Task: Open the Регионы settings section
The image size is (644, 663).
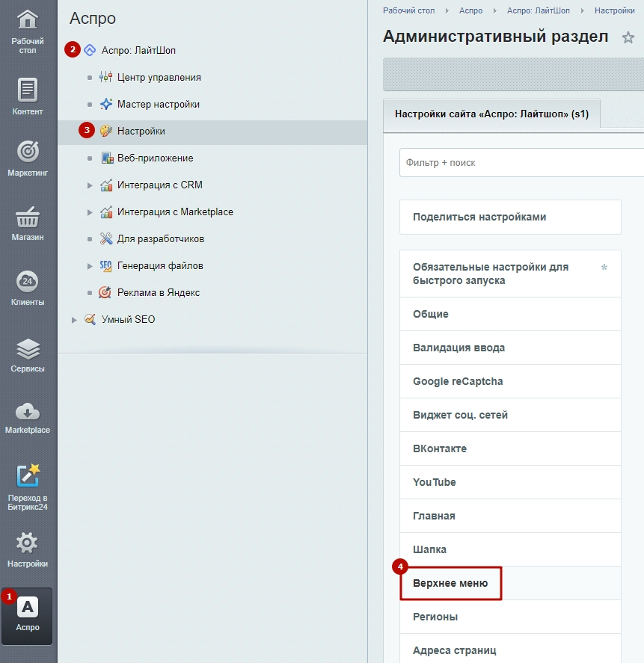Action: coord(510,617)
